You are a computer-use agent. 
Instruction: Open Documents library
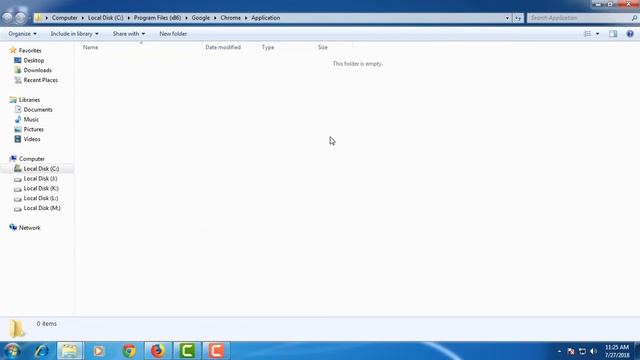(x=38, y=110)
